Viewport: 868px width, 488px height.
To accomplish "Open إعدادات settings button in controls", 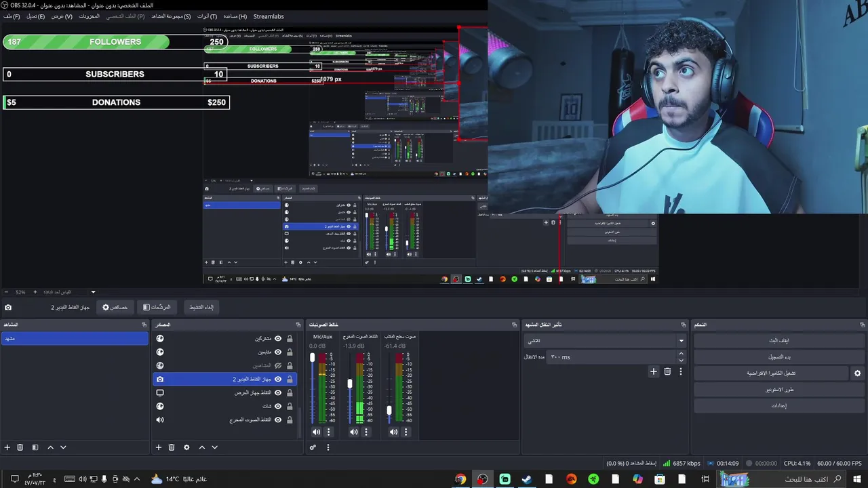I will click(x=778, y=406).
